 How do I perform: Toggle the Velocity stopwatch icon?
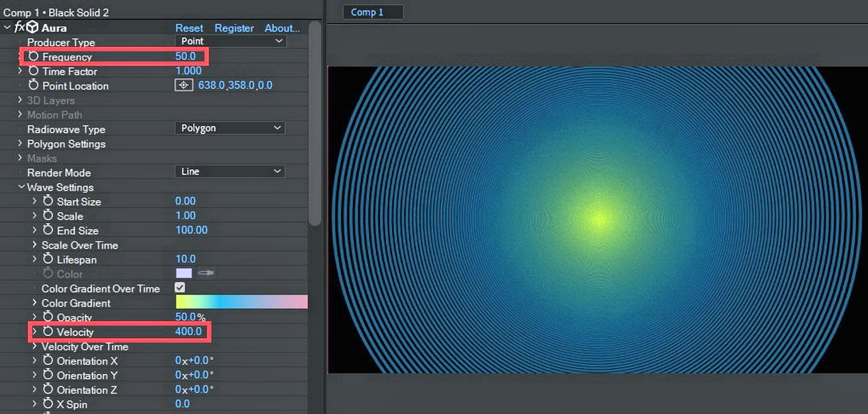(48, 332)
